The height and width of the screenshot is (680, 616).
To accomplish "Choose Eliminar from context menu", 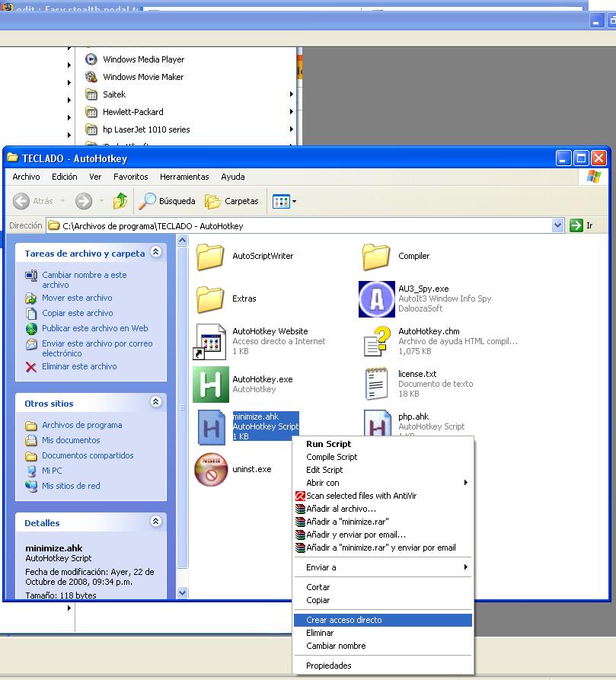I will pos(383,633).
